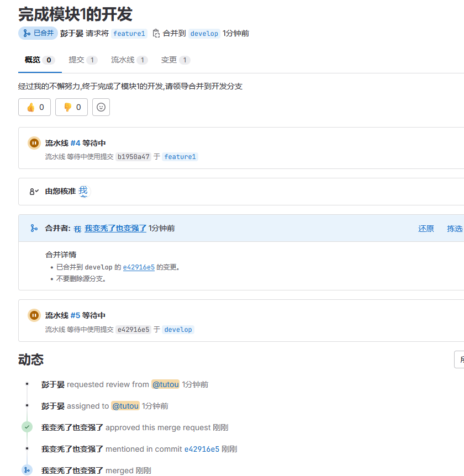Switch to the 提交 tab

(x=82, y=60)
